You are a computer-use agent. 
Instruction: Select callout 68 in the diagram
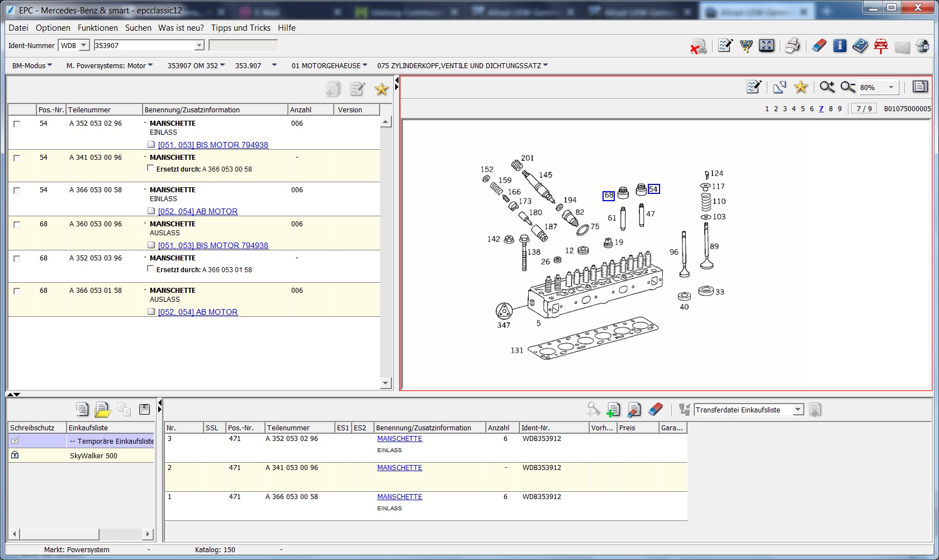coord(609,196)
